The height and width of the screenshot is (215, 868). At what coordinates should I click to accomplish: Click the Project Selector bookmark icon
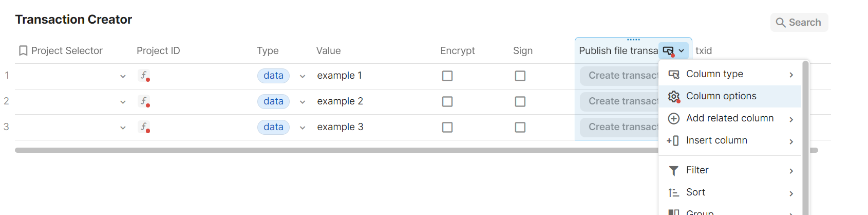tap(23, 50)
